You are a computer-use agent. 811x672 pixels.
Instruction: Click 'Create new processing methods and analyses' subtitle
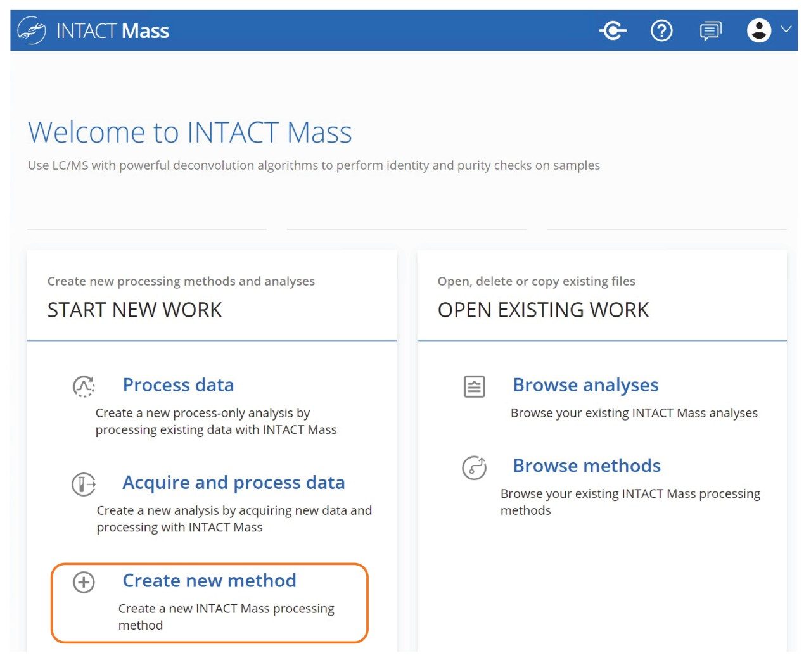coord(181,281)
